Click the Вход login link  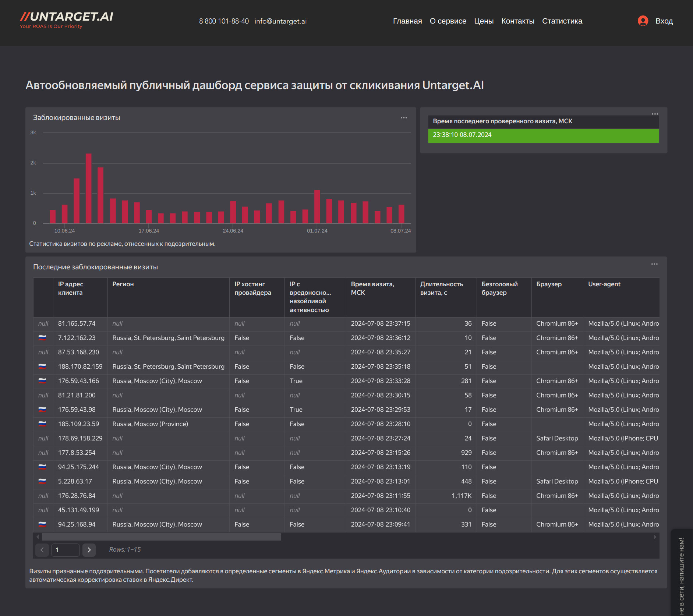(664, 21)
